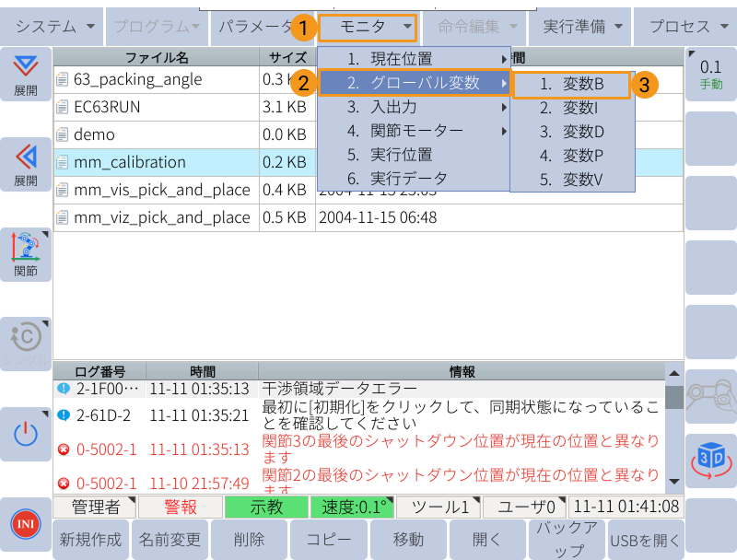This screenshot has width=737, height=560.
Task: Select the mm_viz_pick_and_place file row
Action: point(368,218)
